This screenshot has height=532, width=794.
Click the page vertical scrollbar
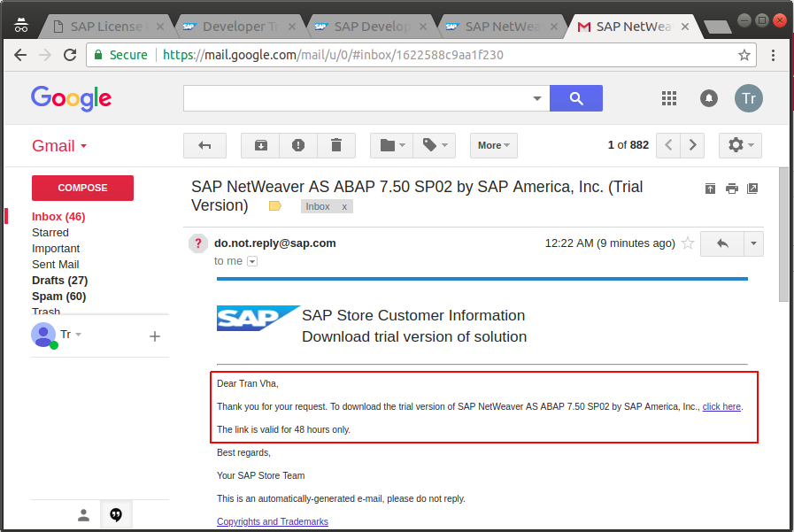point(784,235)
